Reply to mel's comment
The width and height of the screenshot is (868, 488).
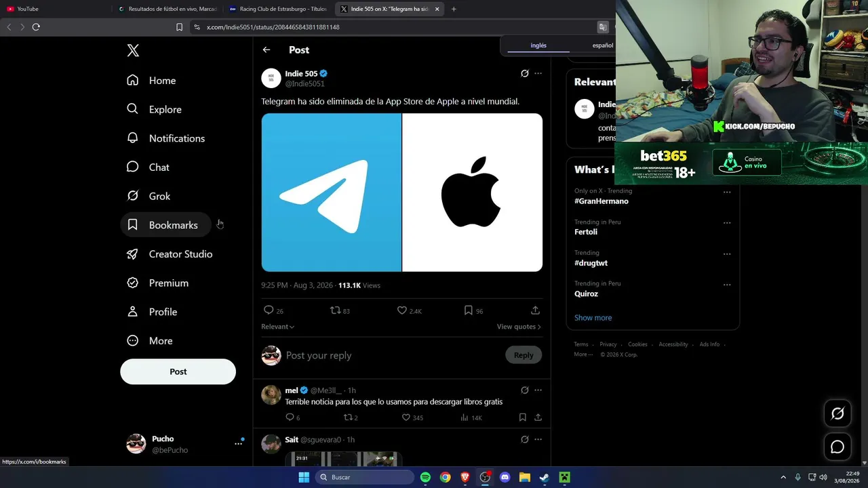tap(290, 418)
